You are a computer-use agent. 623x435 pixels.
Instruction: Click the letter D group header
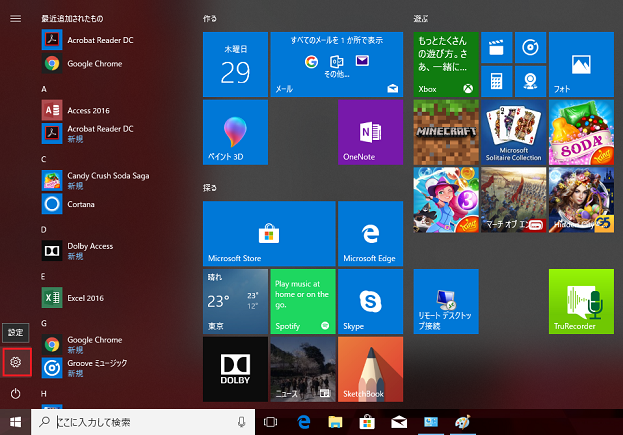pyautogui.click(x=44, y=230)
